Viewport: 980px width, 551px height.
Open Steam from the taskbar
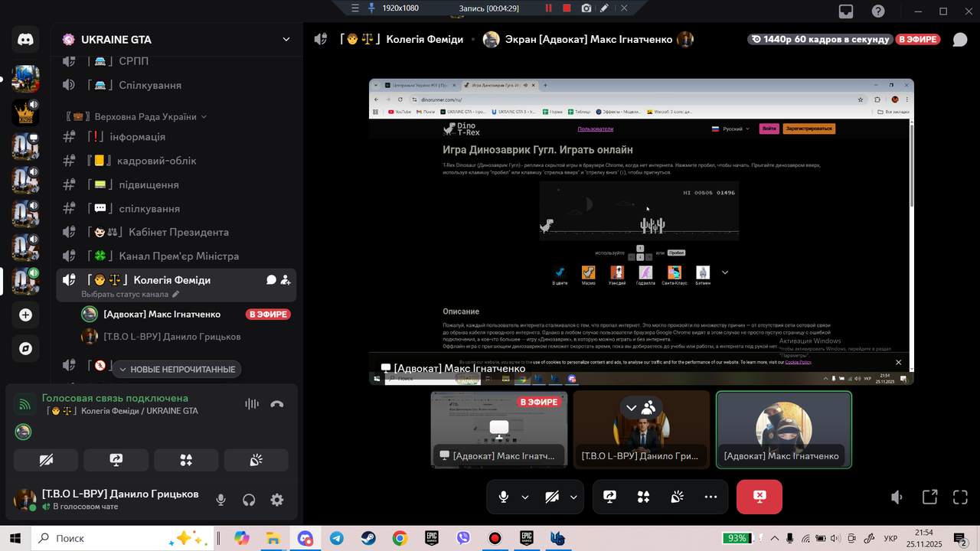click(x=368, y=539)
